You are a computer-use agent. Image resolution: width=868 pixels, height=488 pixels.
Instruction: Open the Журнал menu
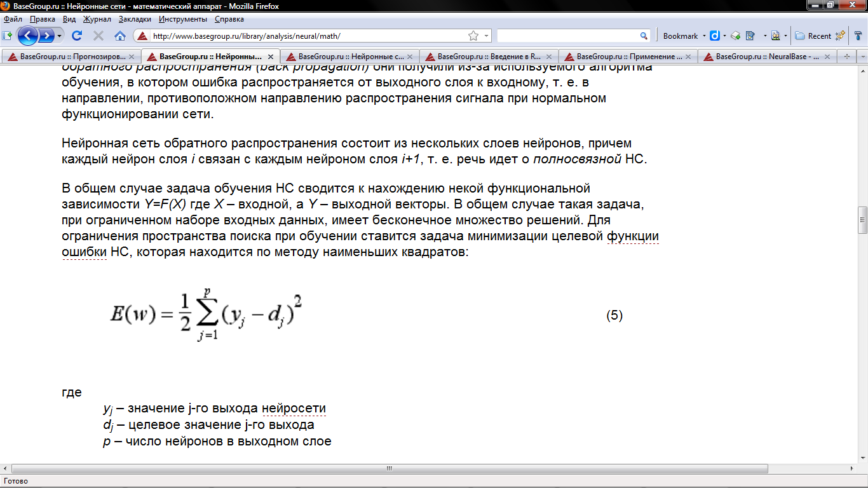coord(97,19)
